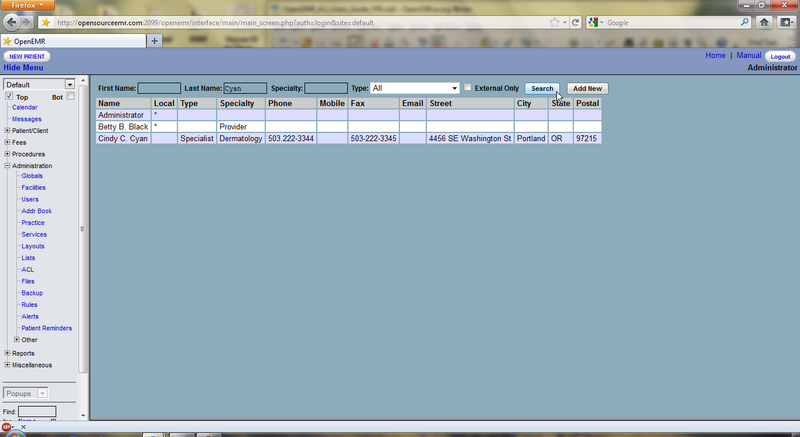Reload the page with the refresh icon

tap(576, 22)
